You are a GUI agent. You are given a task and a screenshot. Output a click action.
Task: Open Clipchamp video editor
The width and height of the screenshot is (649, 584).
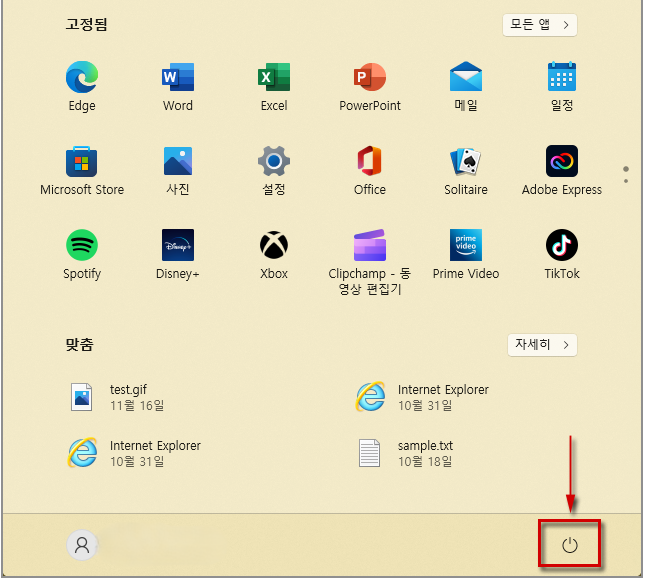pos(370,262)
